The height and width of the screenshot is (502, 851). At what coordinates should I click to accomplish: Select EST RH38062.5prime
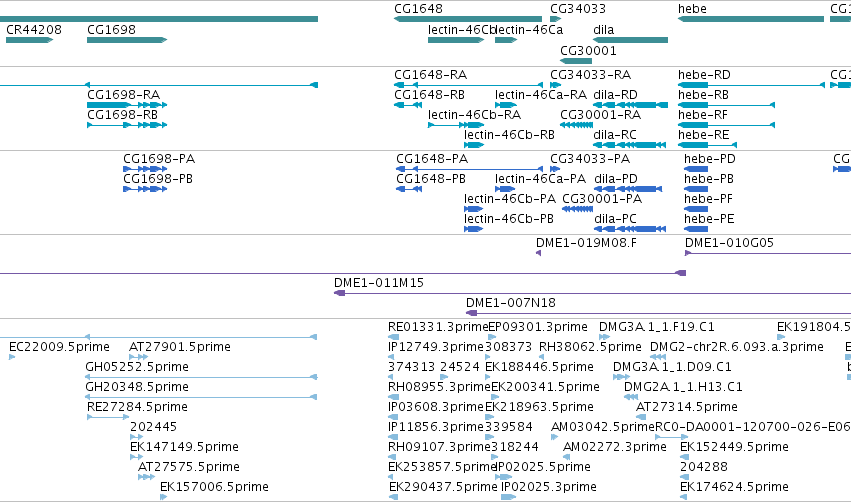(542, 357)
